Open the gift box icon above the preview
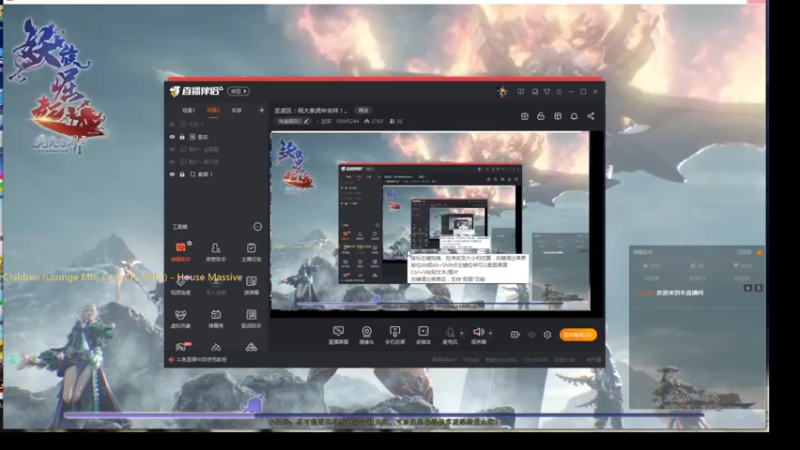This screenshot has height=450, width=800. pyautogui.click(x=524, y=116)
